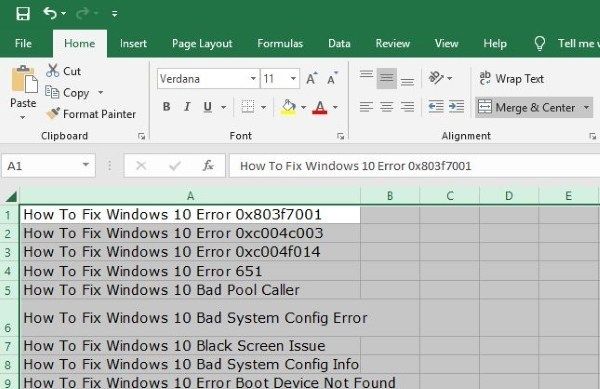The height and width of the screenshot is (389, 600).
Task: Align text left in the cell
Action: [366, 107]
